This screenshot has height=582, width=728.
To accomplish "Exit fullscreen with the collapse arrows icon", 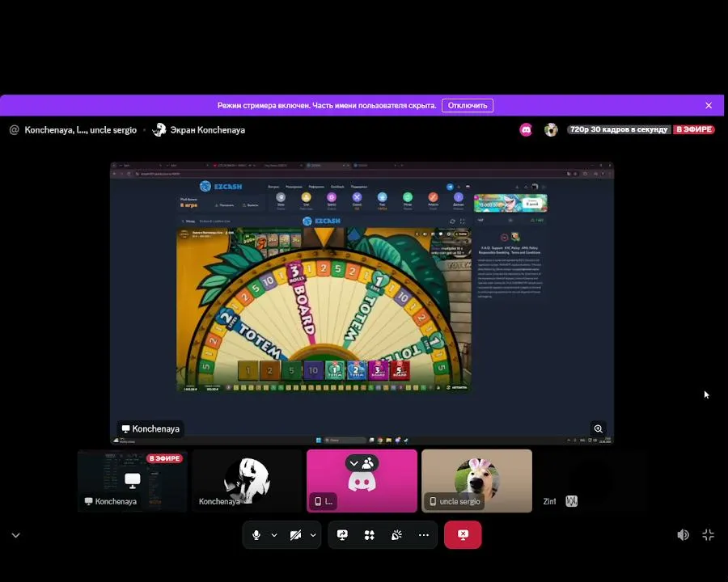I will tap(708, 535).
